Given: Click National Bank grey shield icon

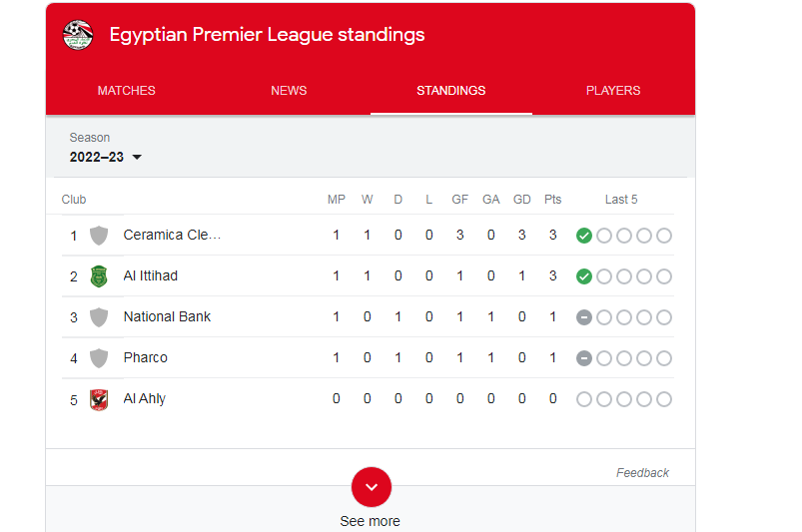Looking at the screenshot, I should pyautogui.click(x=99, y=317).
